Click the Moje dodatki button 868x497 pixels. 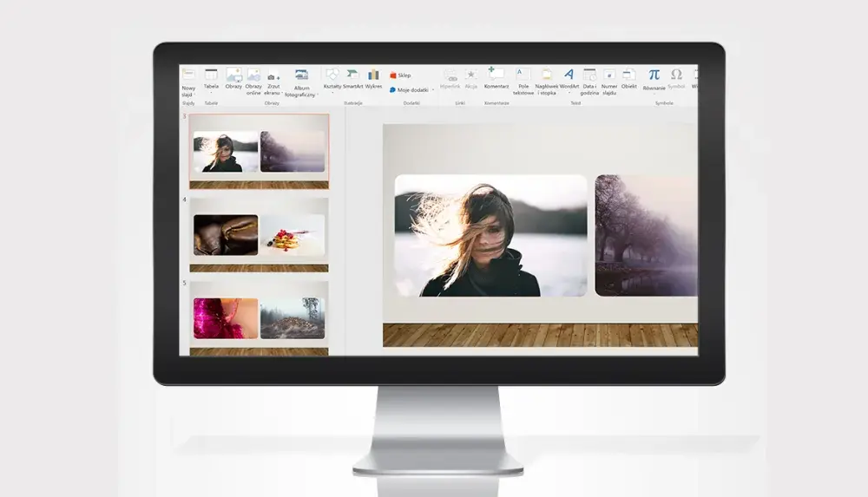coord(409,89)
